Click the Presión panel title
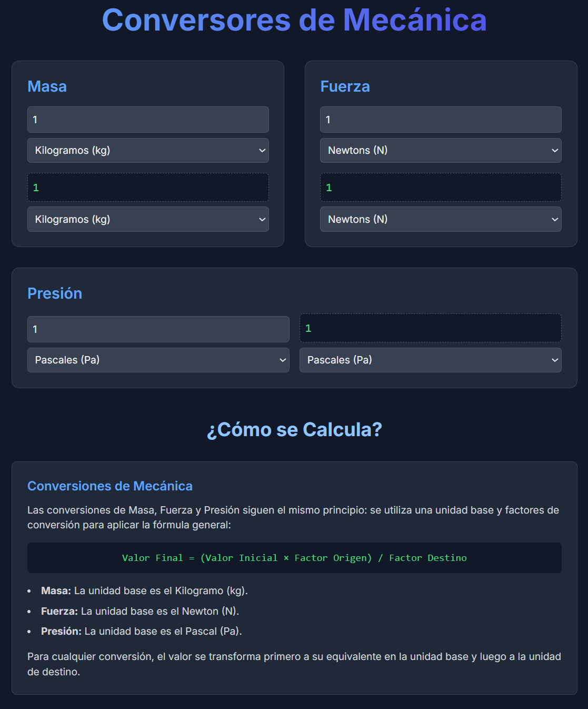Image resolution: width=588 pixels, height=709 pixels. pos(55,293)
